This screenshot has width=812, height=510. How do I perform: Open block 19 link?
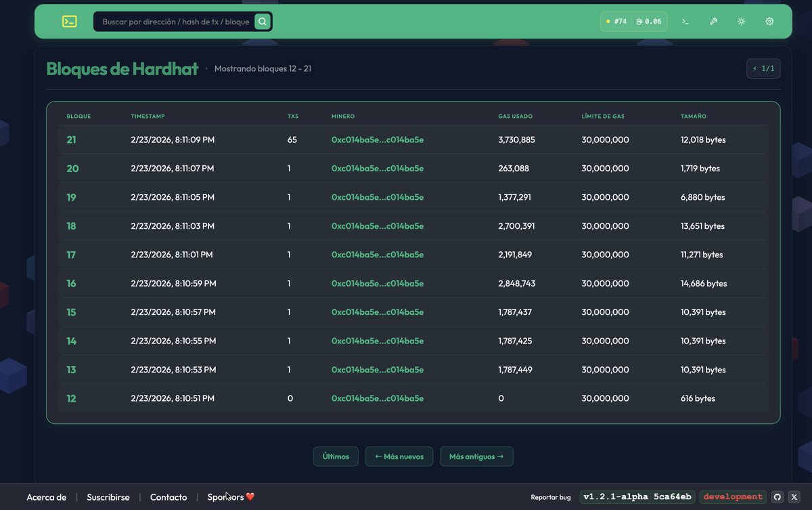coord(71,197)
